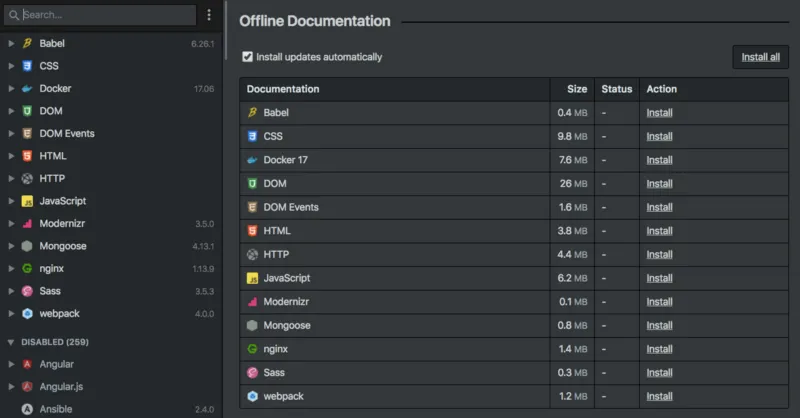Click the DOM Events icon in the sidebar
Viewport: 800px width, 418px height.
tap(27, 133)
